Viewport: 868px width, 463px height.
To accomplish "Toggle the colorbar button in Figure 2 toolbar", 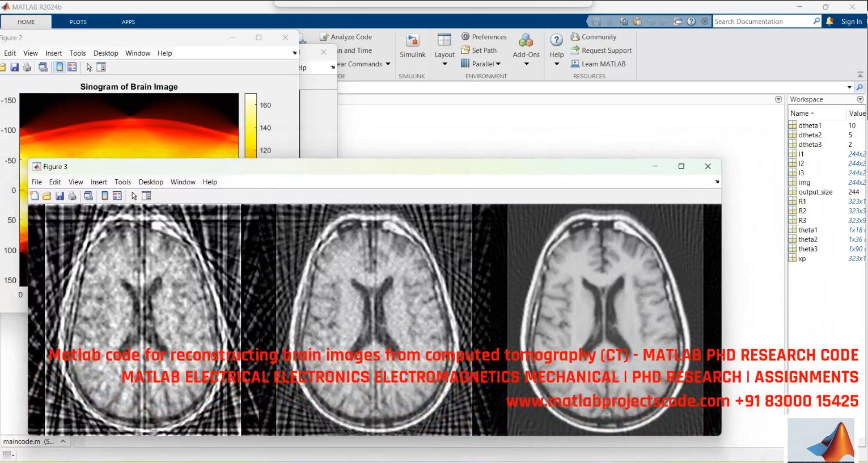I will [x=58, y=67].
